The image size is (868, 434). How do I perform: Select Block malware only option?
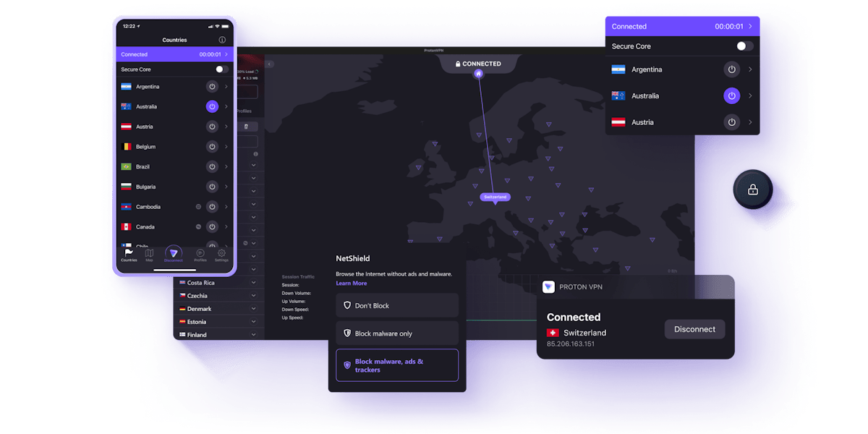397,333
